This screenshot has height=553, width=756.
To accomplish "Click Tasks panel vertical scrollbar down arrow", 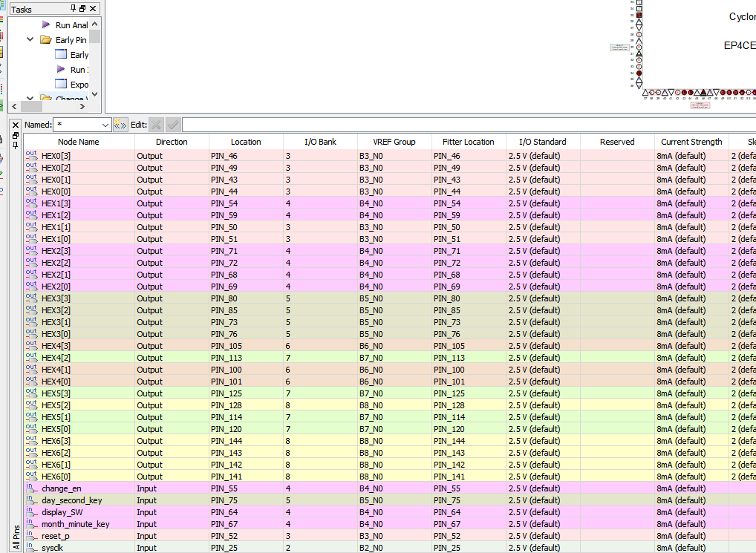I will 95,94.
